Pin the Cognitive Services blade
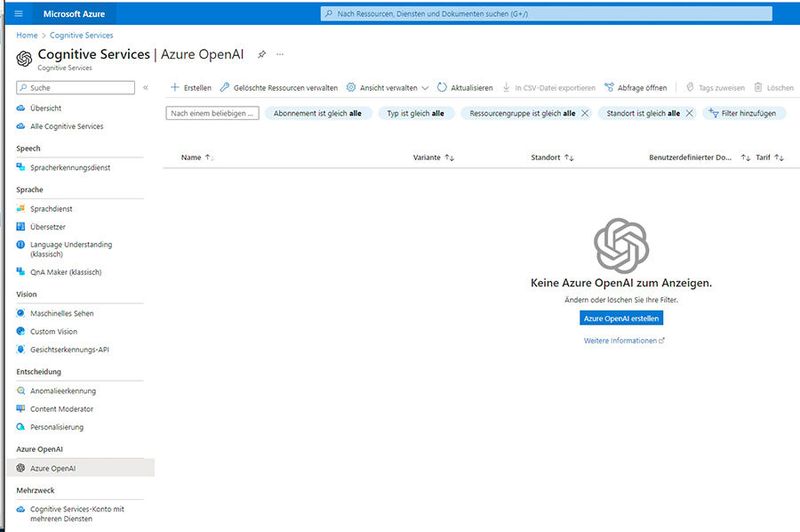The width and height of the screenshot is (800, 532). pos(262,54)
